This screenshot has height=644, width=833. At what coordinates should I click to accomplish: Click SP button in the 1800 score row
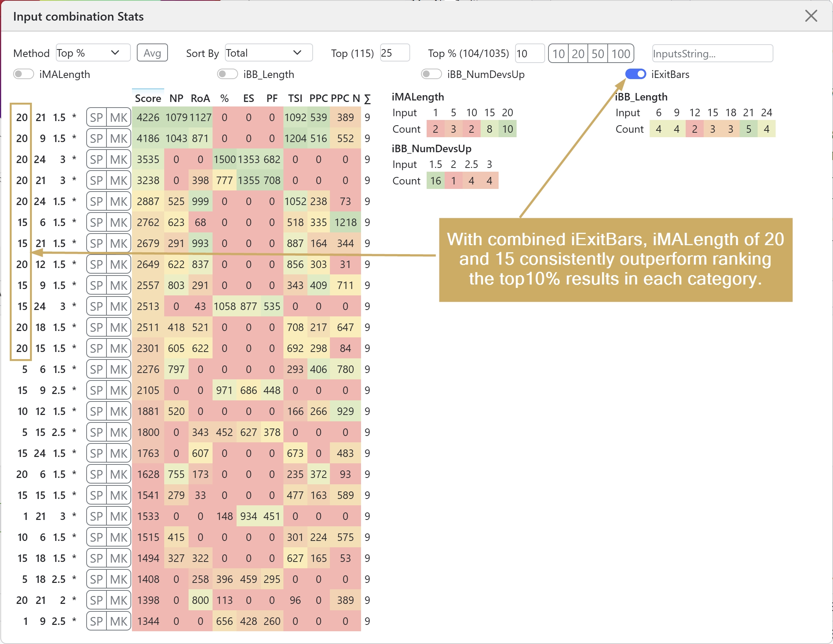pos(96,432)
